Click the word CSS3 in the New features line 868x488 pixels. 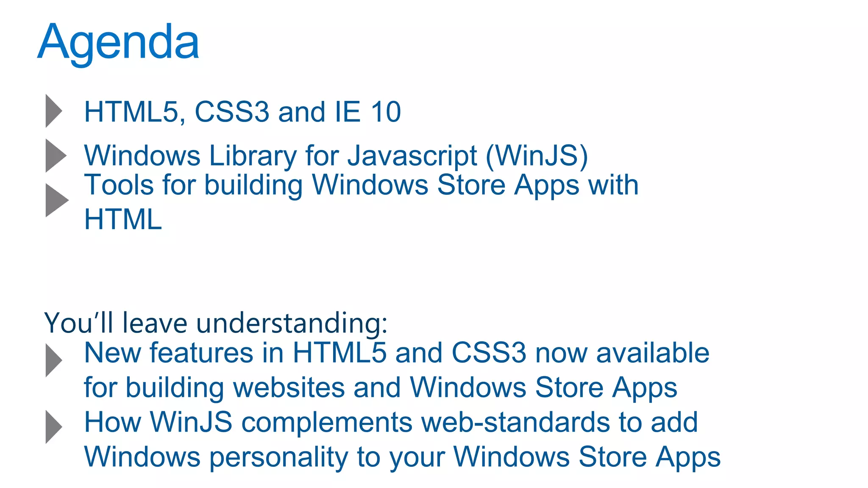click(x=489, y=352)
